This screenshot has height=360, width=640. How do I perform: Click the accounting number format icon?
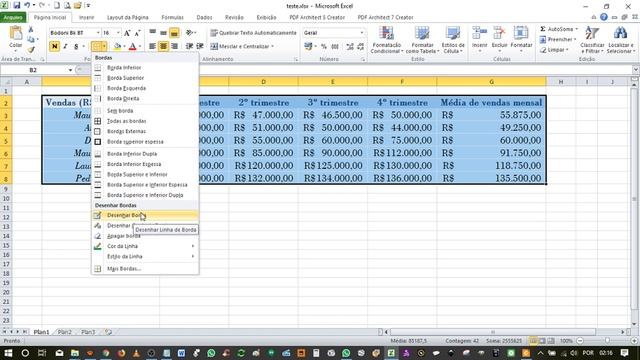[x=308, y=47]
